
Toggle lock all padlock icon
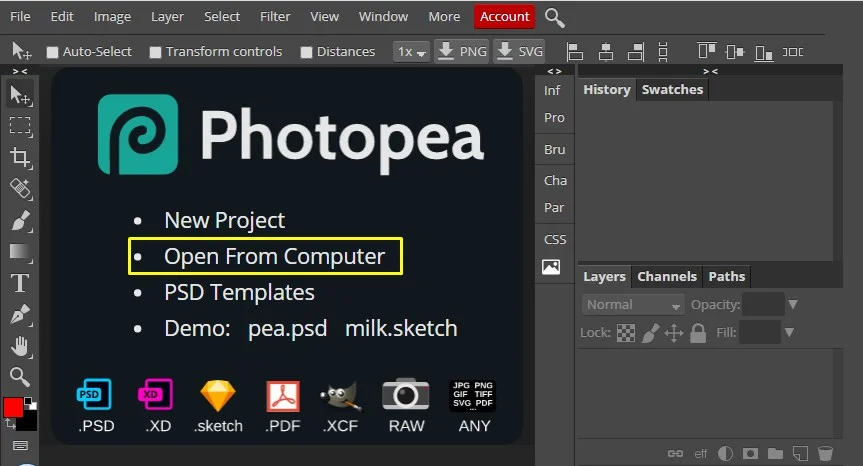tap(698, 333)
